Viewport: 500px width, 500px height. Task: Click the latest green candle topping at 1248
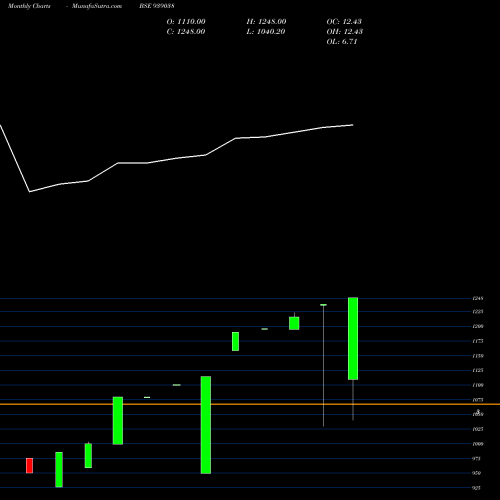coord(353,338)
